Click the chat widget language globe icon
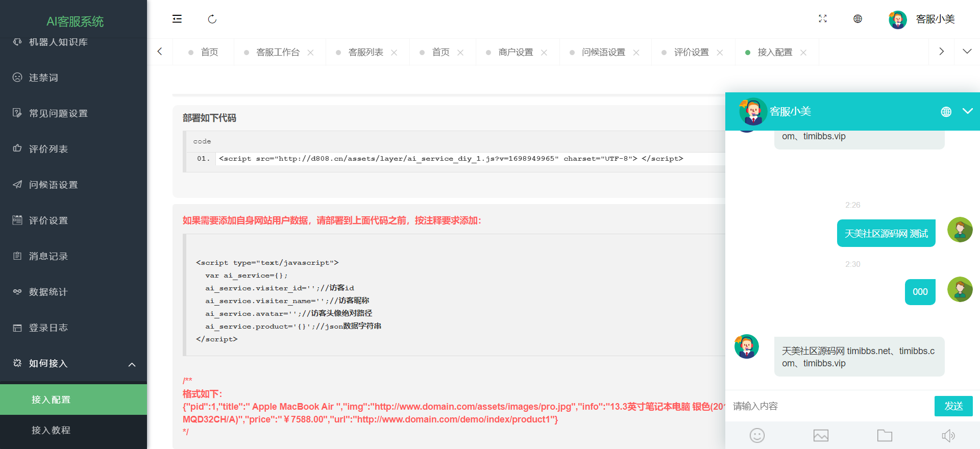 946,112
